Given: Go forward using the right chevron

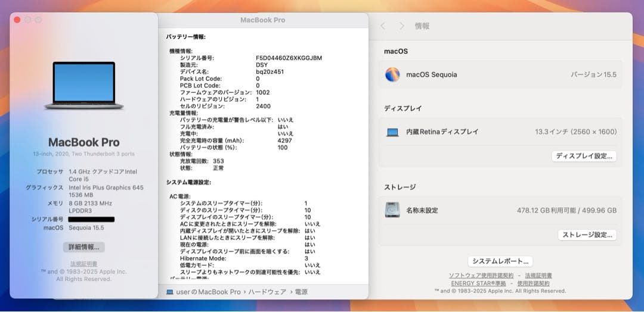Looking at the screenshot, I should 402,26.
